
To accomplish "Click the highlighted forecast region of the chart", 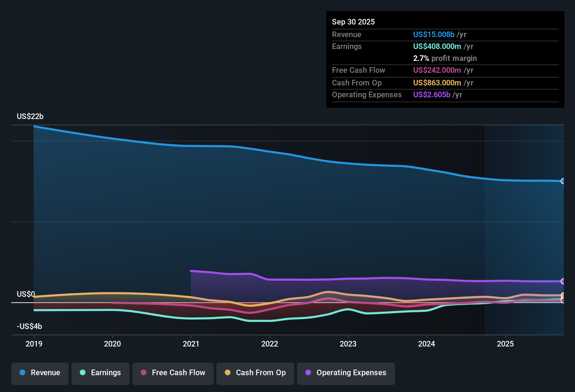I will click(x=525, y=227).
